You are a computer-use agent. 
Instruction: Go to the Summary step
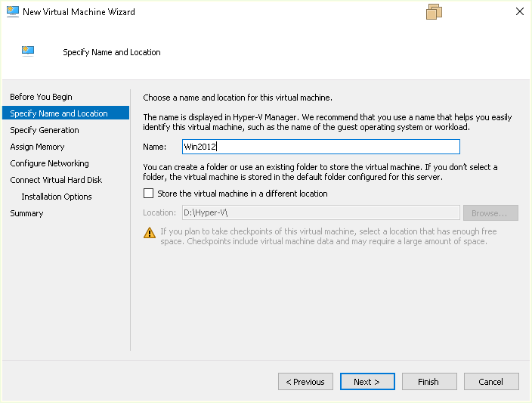pyautogui.click(x=27, y=213)
